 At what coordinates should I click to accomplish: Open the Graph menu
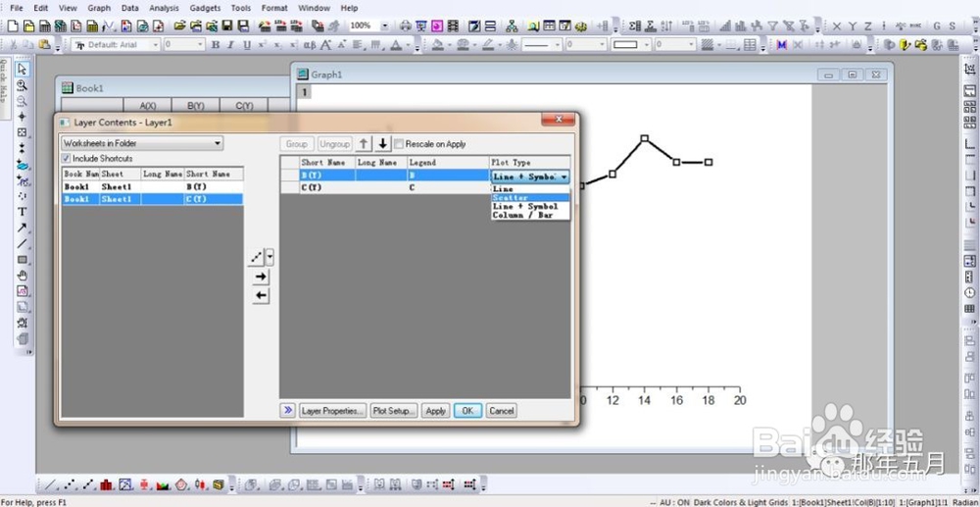coord(99,8)
